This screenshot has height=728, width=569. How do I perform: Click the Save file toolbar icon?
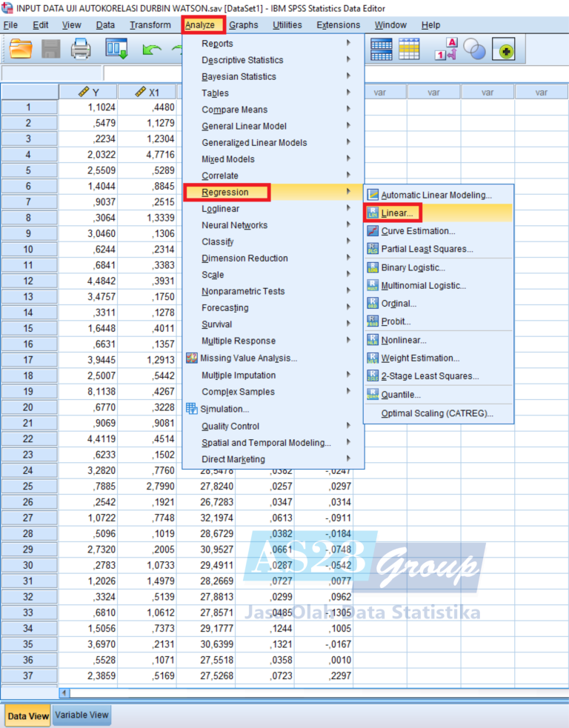50,49
